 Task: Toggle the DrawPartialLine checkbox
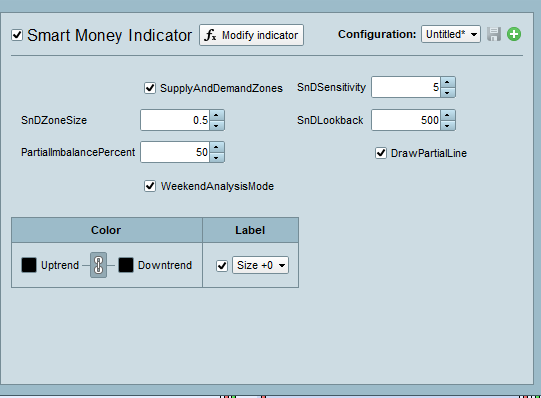[x=381, y=153]
